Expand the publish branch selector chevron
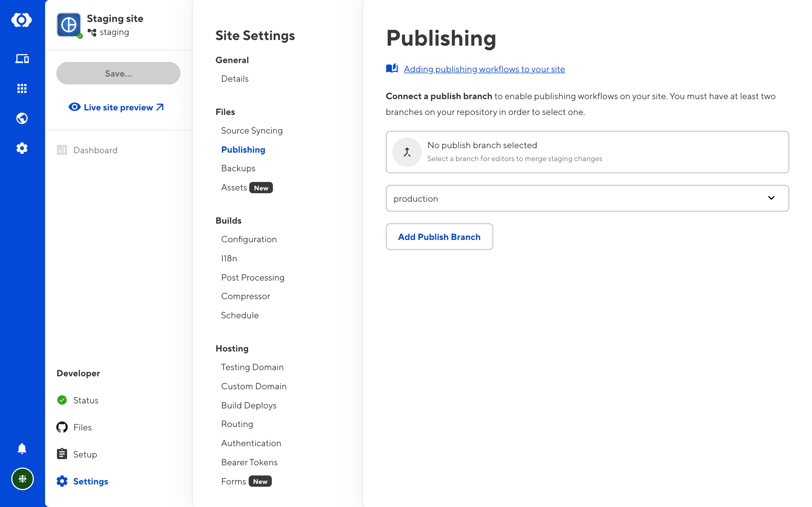Screen dimensions: 812x507 coord(771,198)
